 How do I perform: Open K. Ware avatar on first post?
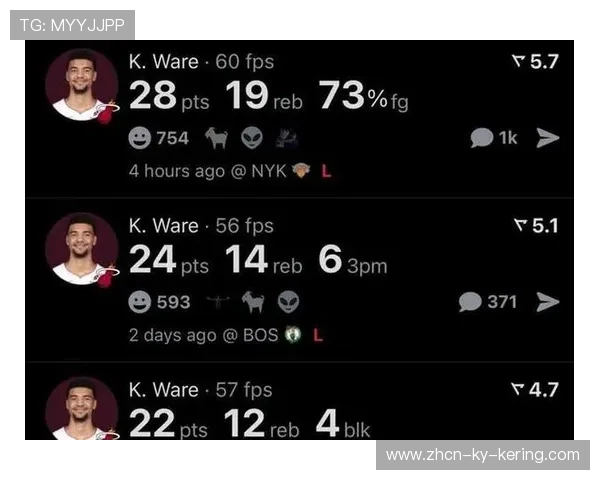pyautogui.click(x=82, y=85)
